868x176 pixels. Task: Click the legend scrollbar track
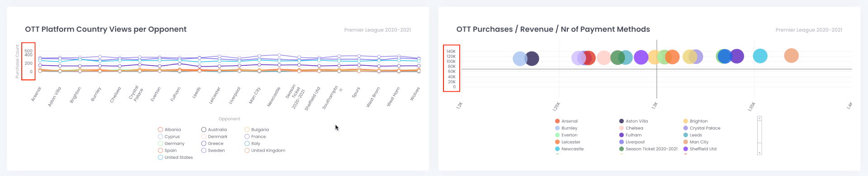pos(759,135)
